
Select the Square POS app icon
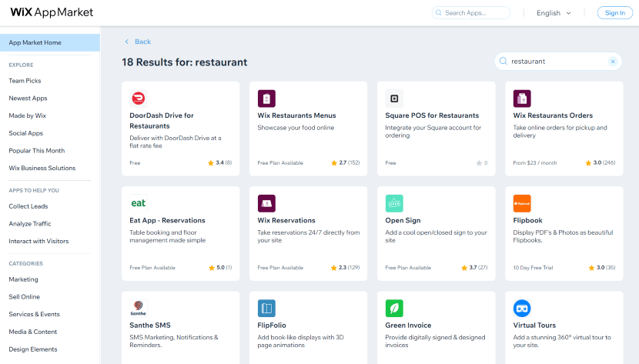(x=394, y=98)
